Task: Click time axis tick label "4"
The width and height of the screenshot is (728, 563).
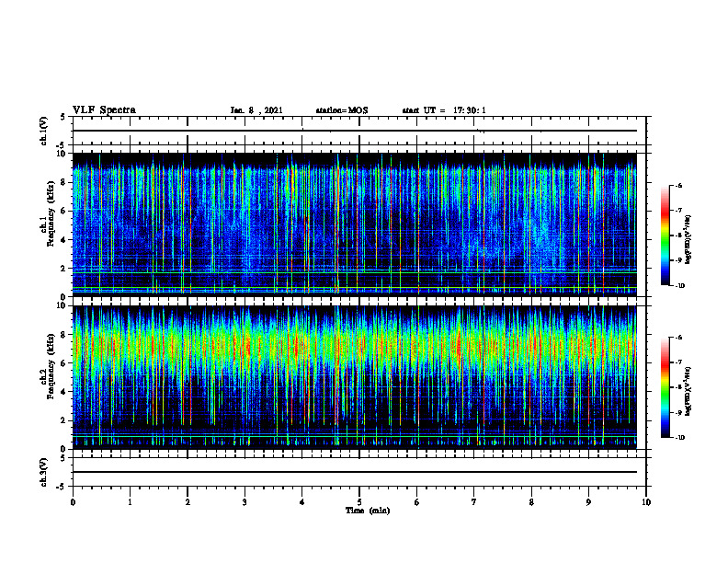Action: tap(302, 502)
